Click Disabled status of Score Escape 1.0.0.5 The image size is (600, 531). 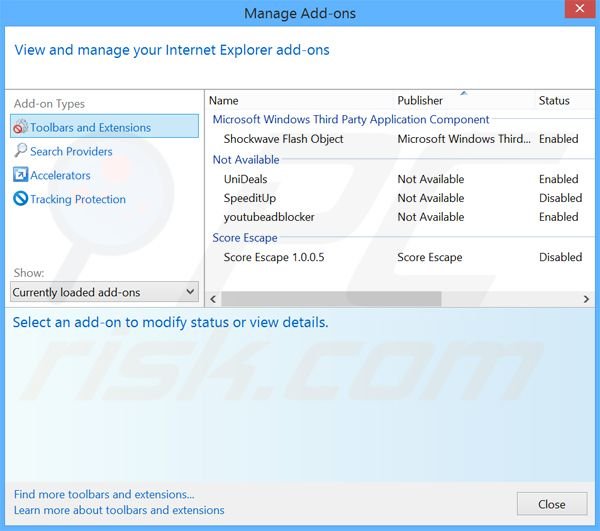[561, 257]
